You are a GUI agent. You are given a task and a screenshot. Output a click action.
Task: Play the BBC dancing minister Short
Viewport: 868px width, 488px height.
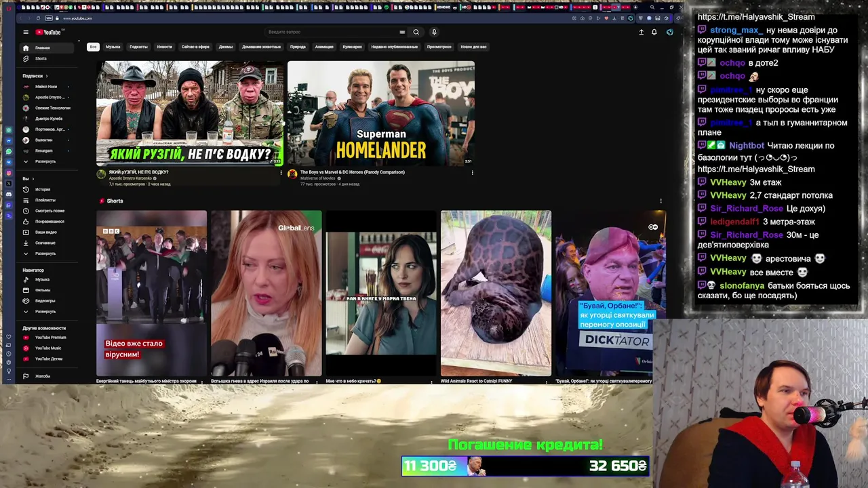click(x=151, y=293)
